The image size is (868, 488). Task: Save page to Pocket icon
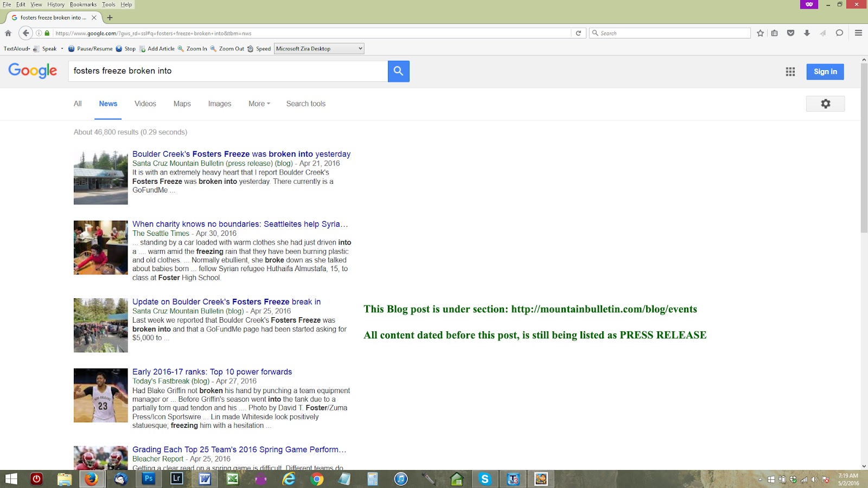[790, 33]
